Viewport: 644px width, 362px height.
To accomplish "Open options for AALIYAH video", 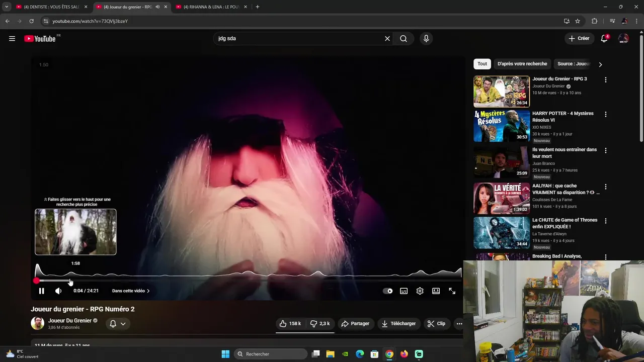I will (605, 187).
